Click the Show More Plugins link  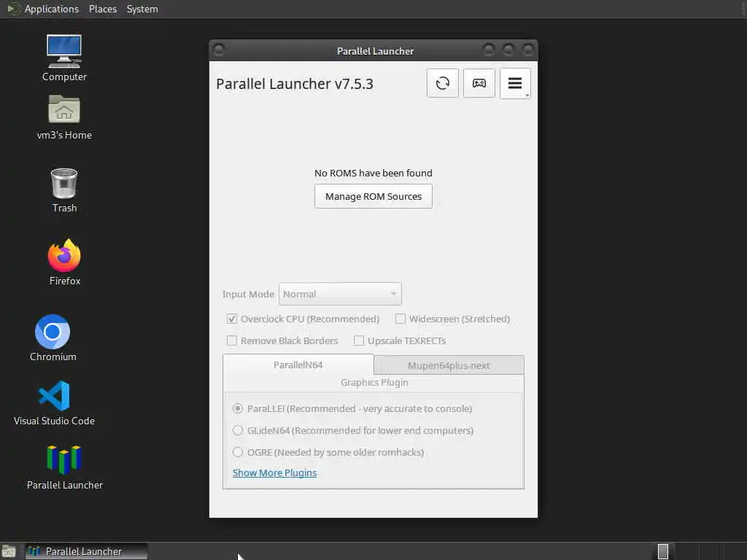point(274,472)
